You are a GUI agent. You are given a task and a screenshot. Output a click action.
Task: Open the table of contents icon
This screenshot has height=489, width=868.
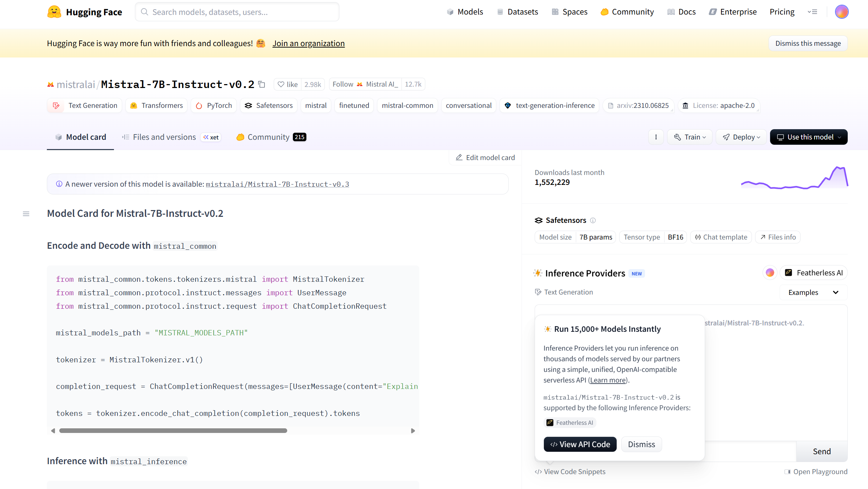(x=26, y=214)
